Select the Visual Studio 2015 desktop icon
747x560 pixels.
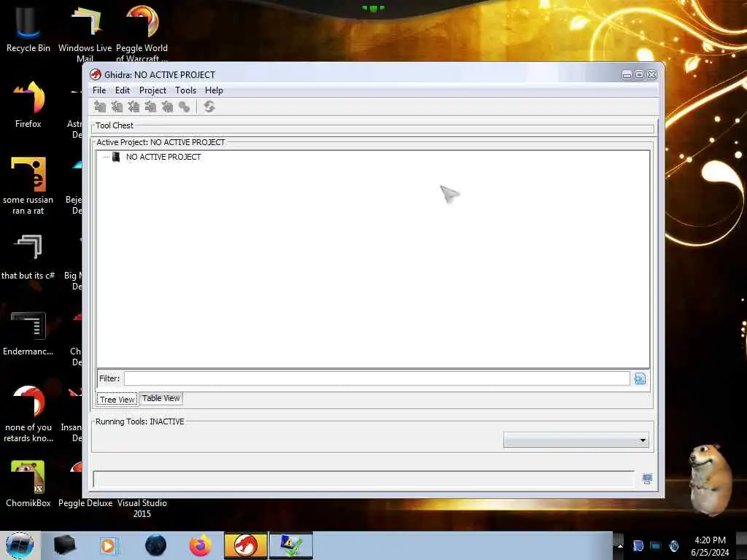pos(142,508)
